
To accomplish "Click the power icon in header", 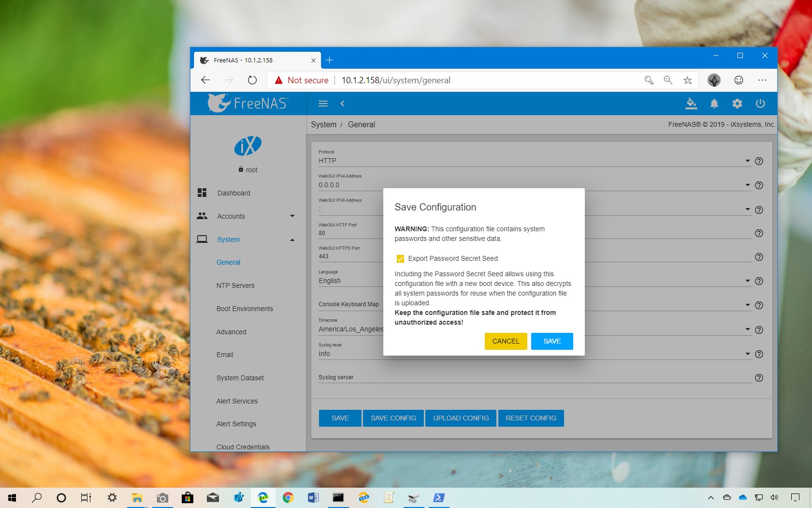I will tap(760, 104).
